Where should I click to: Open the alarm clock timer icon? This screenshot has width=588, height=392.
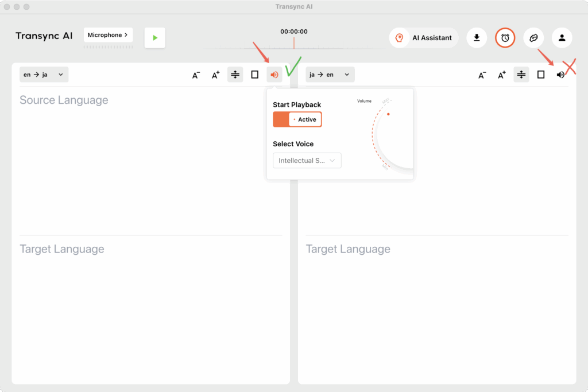[505, 38]
